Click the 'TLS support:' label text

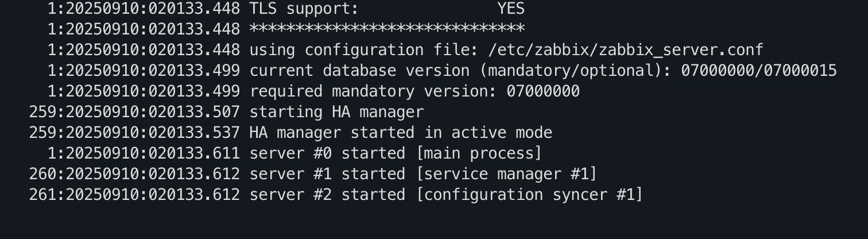(304, 9)
